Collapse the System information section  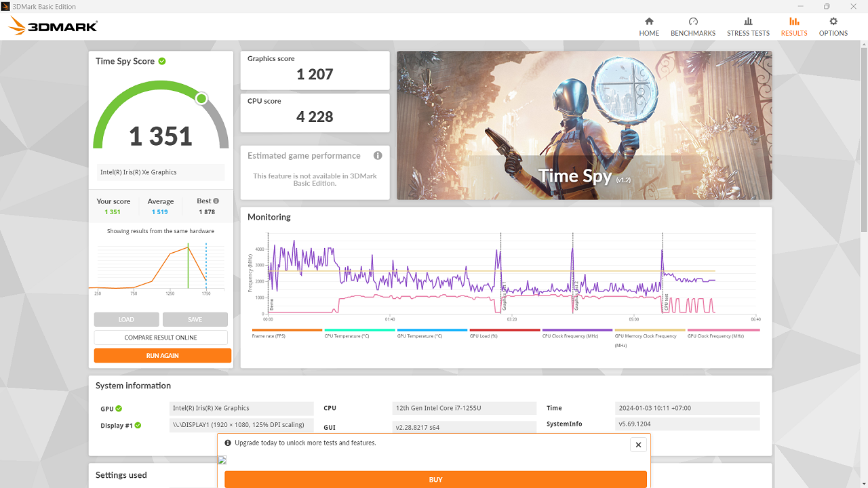[x=133, y=385]
